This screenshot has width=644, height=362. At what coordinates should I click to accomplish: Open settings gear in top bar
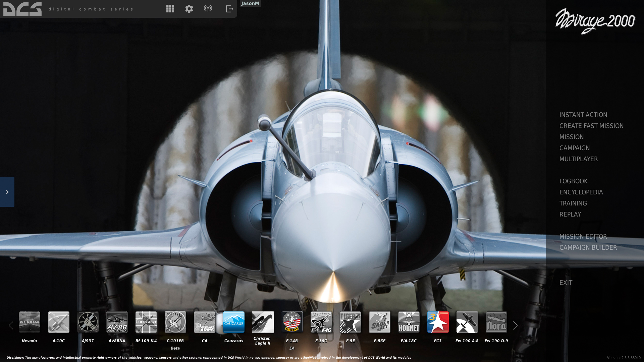click(189, 9)
